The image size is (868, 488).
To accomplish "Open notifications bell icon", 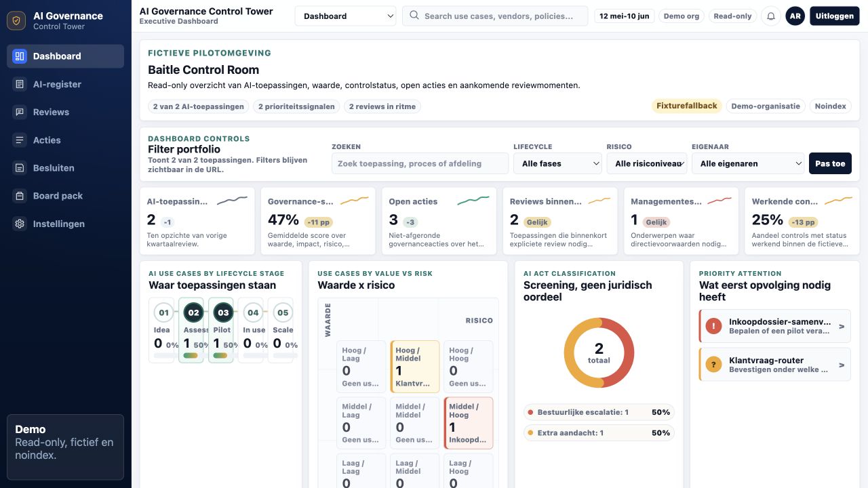I will pyautogui.click(x=770, y=16).
